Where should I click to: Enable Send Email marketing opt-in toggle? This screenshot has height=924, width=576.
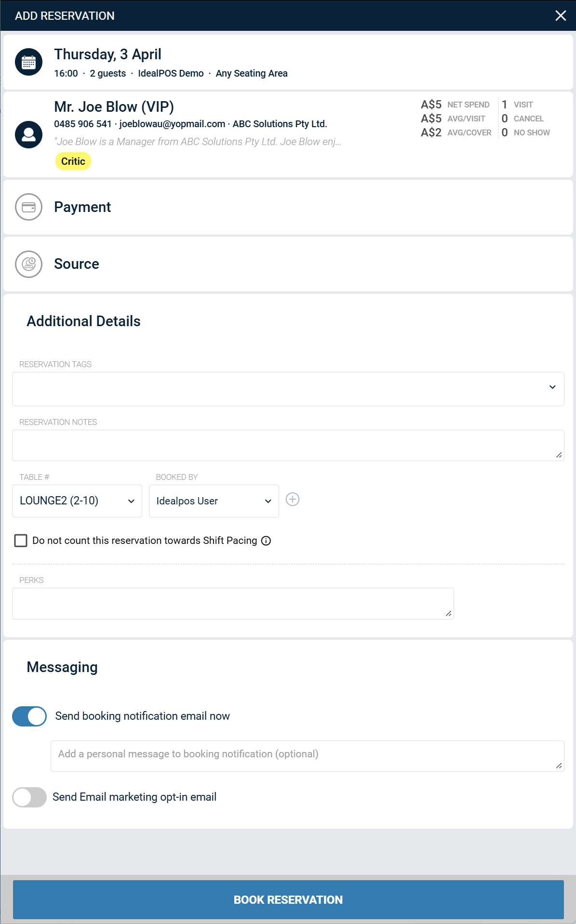[x=29, y=797]
